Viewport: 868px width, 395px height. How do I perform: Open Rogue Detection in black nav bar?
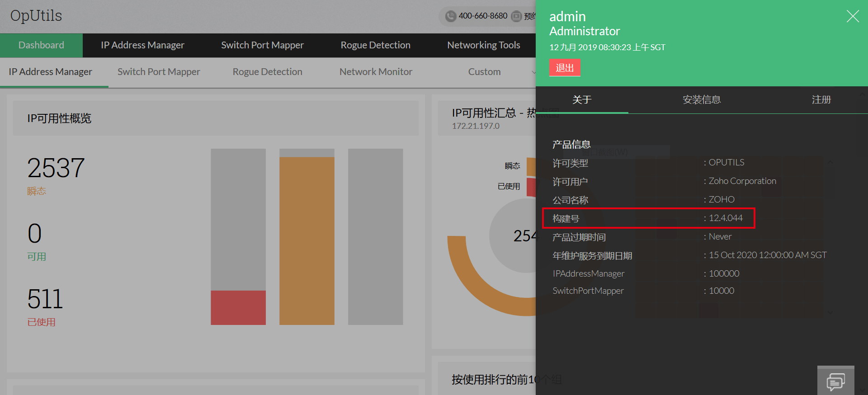coord(375,45)
